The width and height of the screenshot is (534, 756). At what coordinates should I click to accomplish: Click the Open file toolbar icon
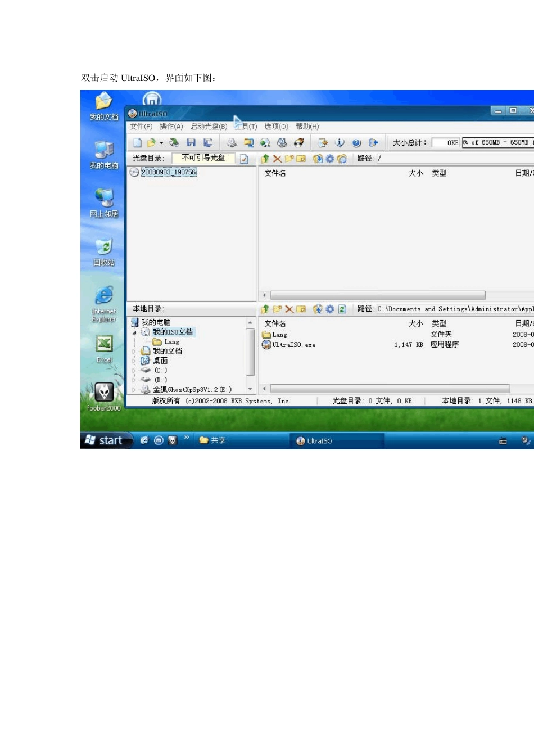pos(151,143)
